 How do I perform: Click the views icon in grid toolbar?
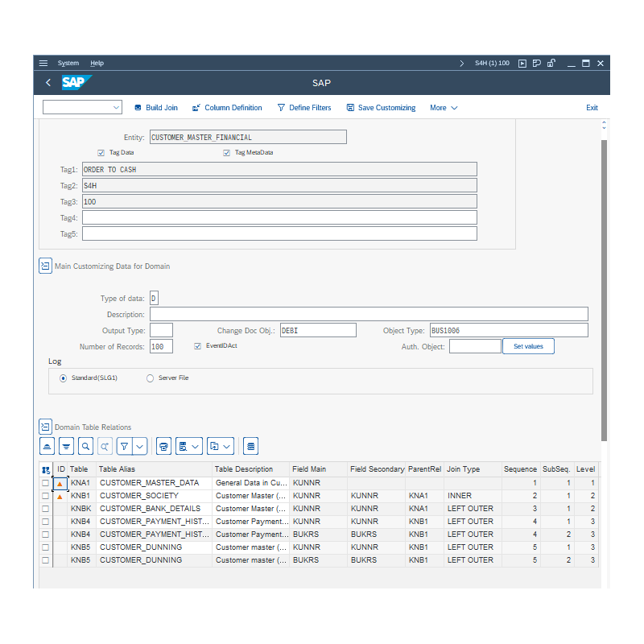click(184, 446)
